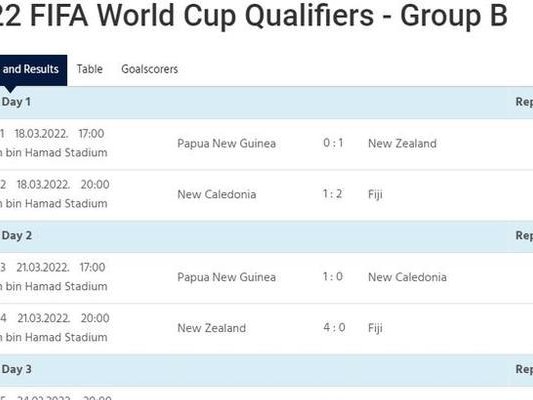Screen dimensions: 533x400
Task: Open the 1 : 2 score result
Action: click(332, 194)
